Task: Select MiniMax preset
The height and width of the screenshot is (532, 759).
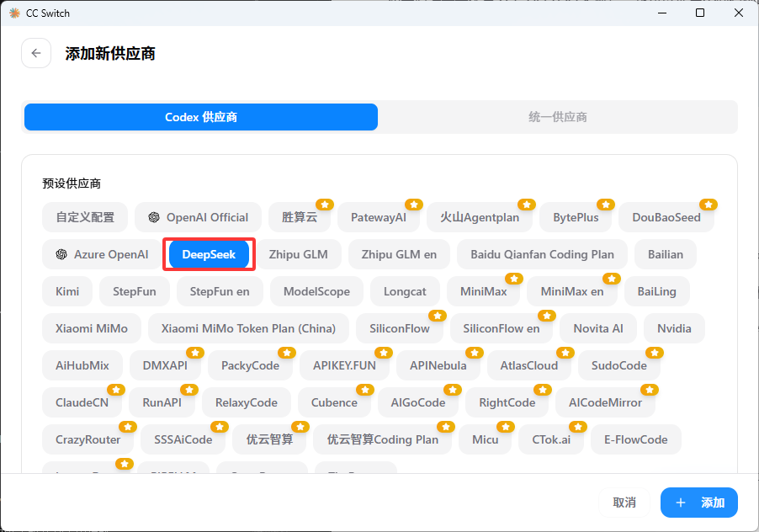Action: tap(484, 291)
